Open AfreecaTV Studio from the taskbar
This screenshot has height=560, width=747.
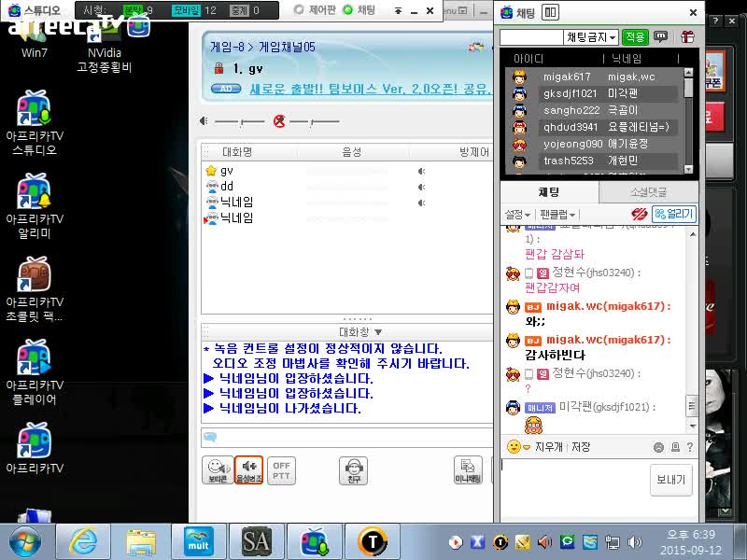click(x=314, y=541)
